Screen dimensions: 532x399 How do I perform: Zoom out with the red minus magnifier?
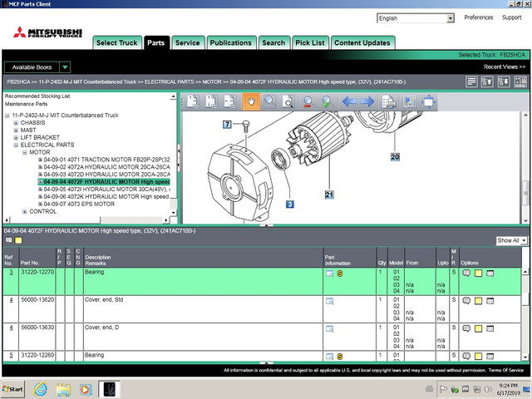[308, 101]
